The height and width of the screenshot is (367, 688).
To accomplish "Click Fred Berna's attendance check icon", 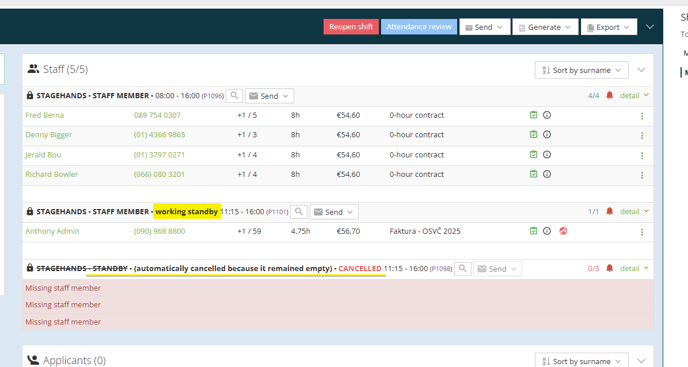I will tap(533, 115).
